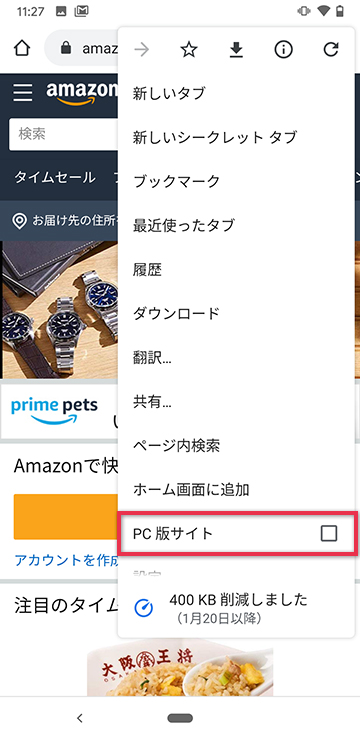Tap the location pin delivery address icon
The width and height of the screenshot is (360, 740).
[x=19, y=221]
